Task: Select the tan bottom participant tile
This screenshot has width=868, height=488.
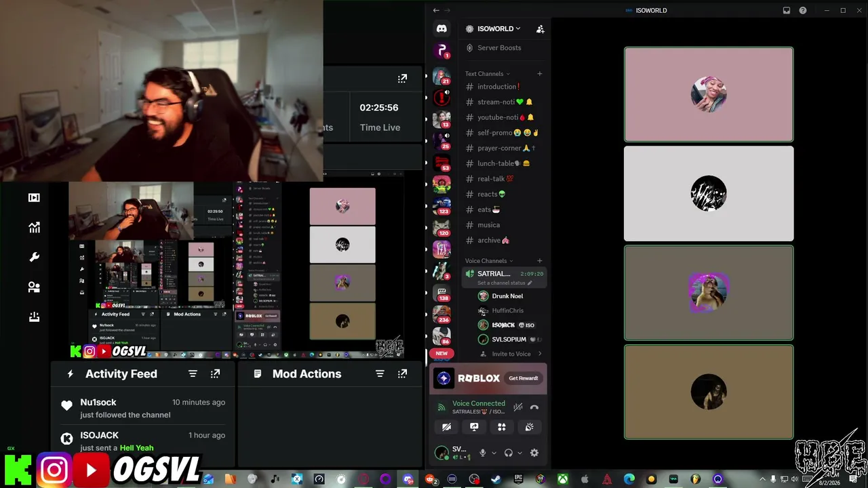Action: tap(709, 392)
